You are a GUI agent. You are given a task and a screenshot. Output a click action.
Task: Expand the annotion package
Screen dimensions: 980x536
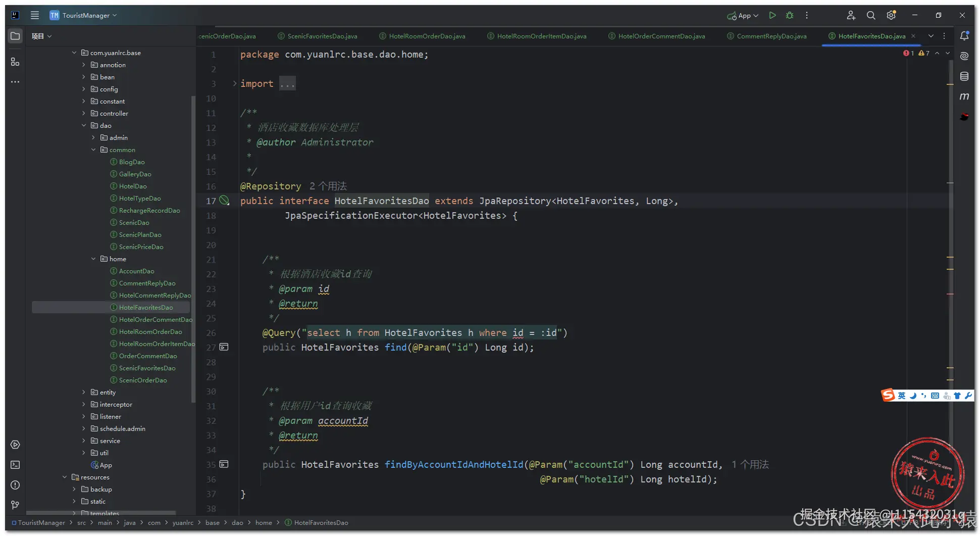pos(84,65)
